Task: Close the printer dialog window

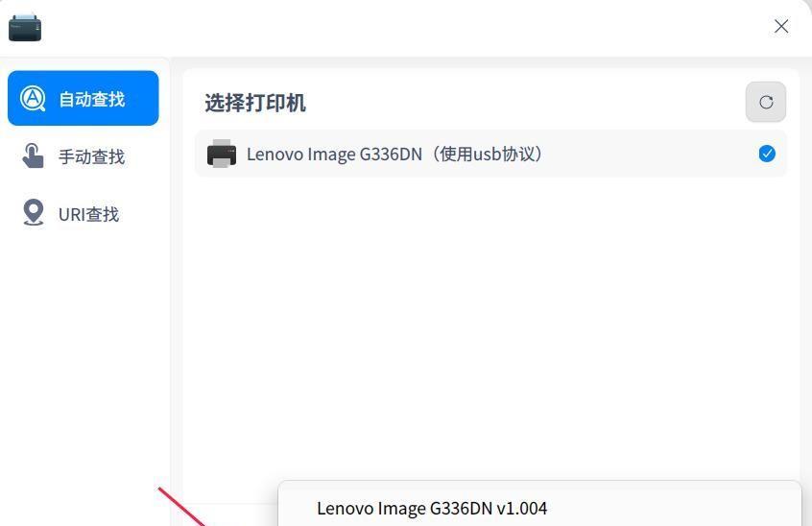Action: [781, 26]
